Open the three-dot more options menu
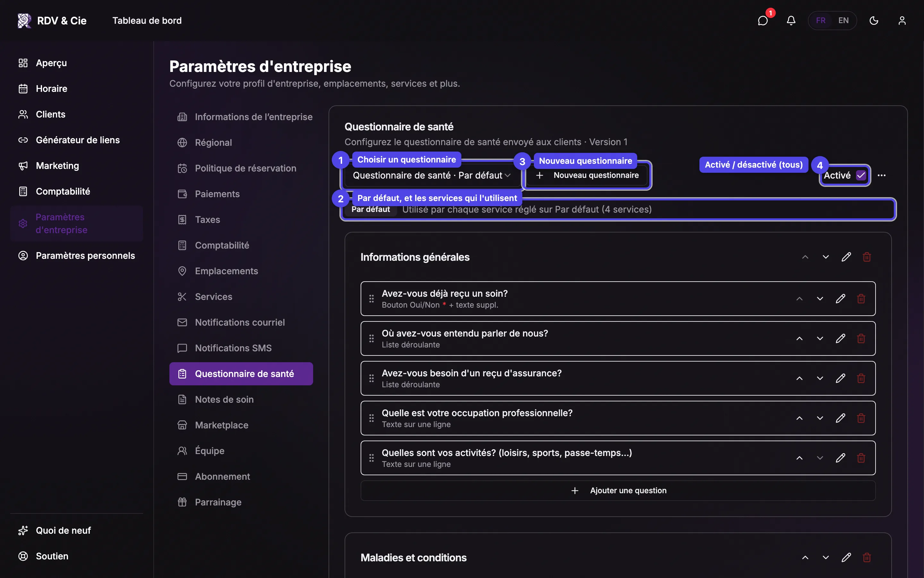 (882, 175)
